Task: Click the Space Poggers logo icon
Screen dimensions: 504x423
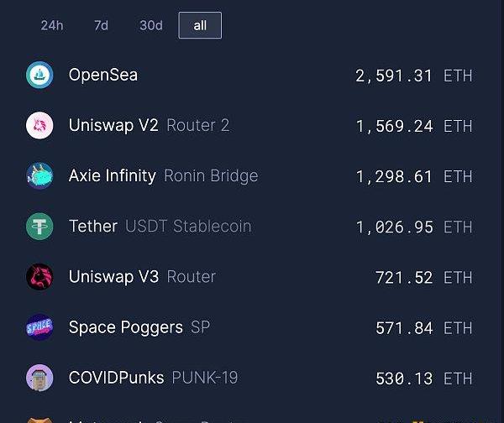Action: coord(39,327)
